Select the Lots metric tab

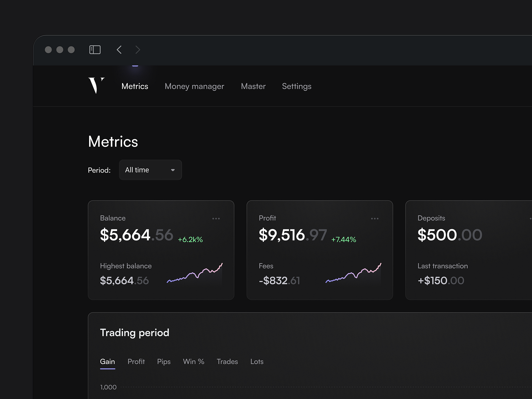tap(256, 361)
